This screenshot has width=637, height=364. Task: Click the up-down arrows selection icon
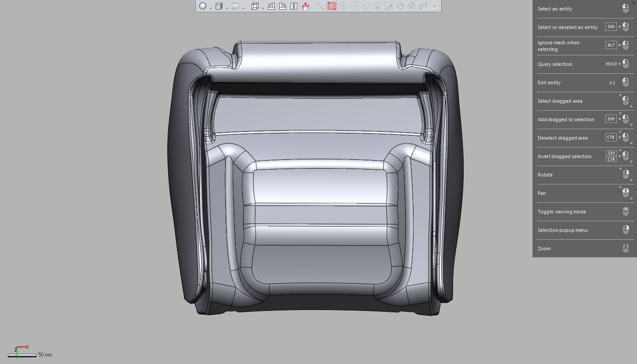pyautogui.click(x=423, y=6)
